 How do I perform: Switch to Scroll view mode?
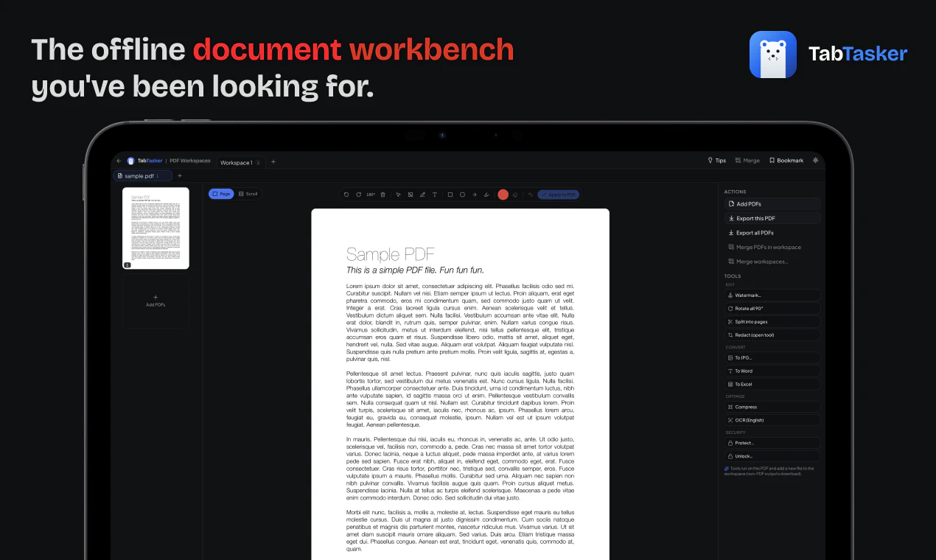pos(248,194)
